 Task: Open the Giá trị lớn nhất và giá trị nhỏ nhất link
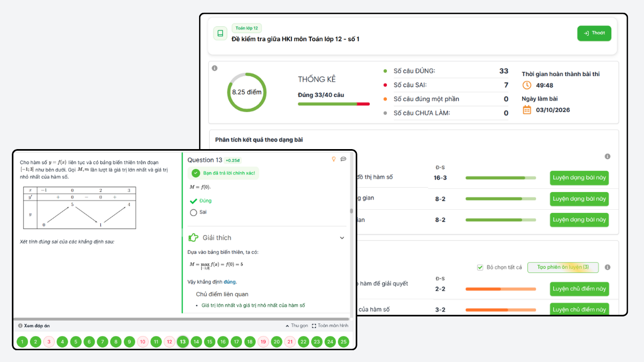tap(253, 306)
